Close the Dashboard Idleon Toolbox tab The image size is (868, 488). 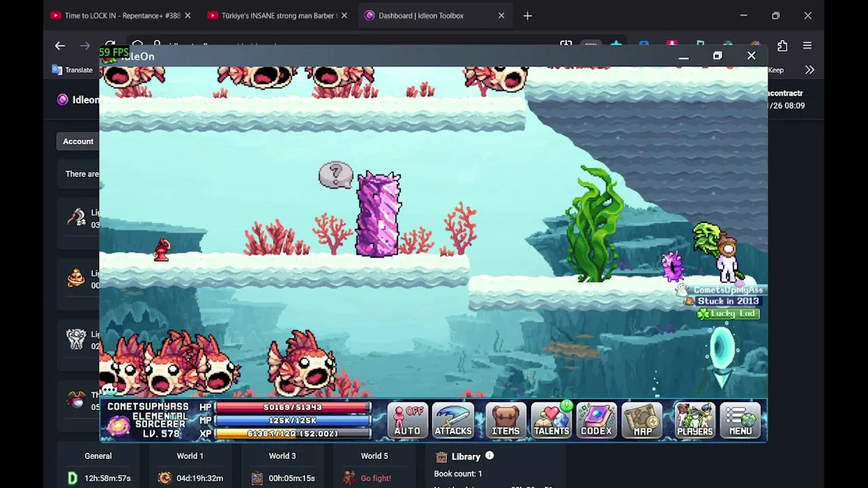pyautogui.click(x=501, y=16)
